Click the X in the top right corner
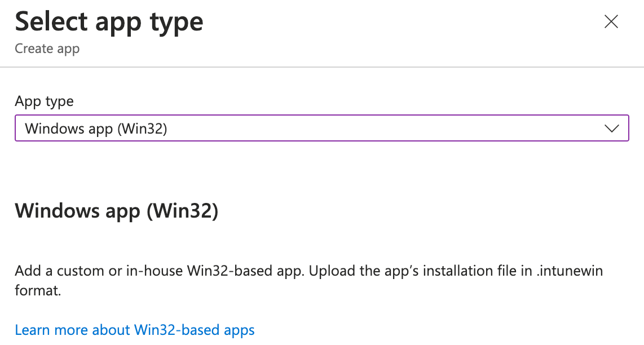This screenshot has width=644, height=345. pos(611,21)
